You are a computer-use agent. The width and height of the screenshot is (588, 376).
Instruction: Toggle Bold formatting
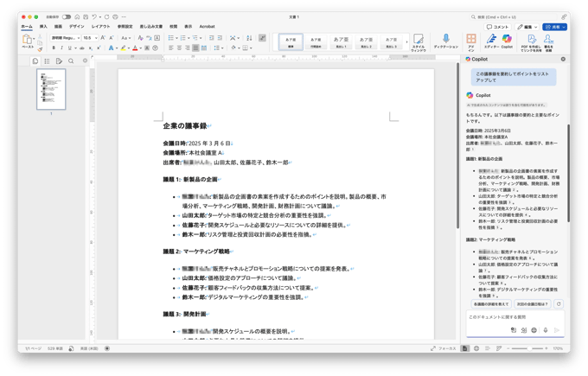(54, 48)
